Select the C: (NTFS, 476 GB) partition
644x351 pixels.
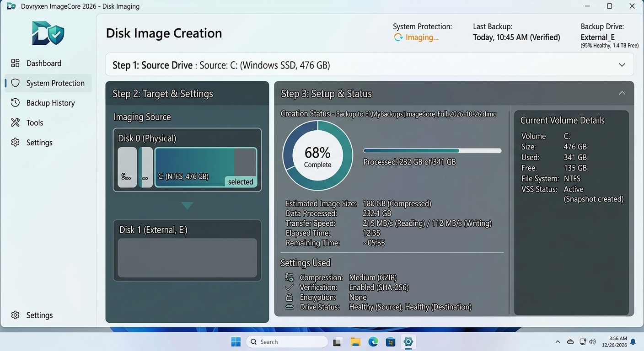pyautogui.click(x=206, y=167)
